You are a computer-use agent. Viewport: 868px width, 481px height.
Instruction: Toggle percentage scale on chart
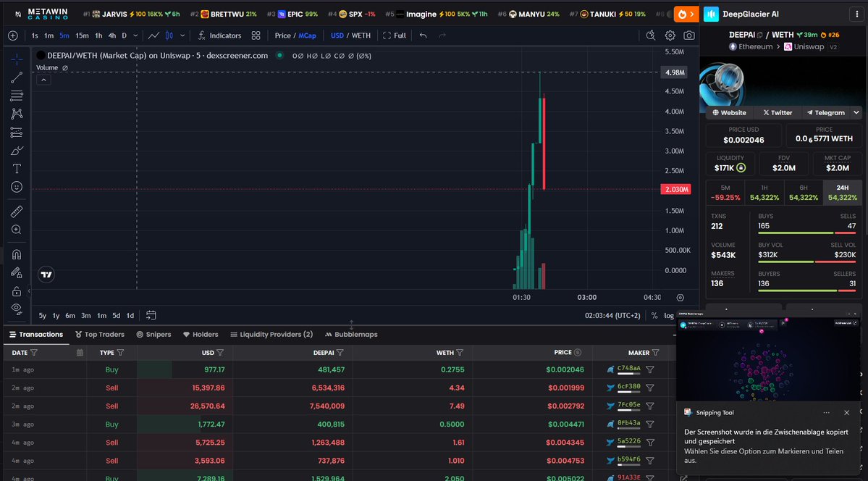[654, 315]
